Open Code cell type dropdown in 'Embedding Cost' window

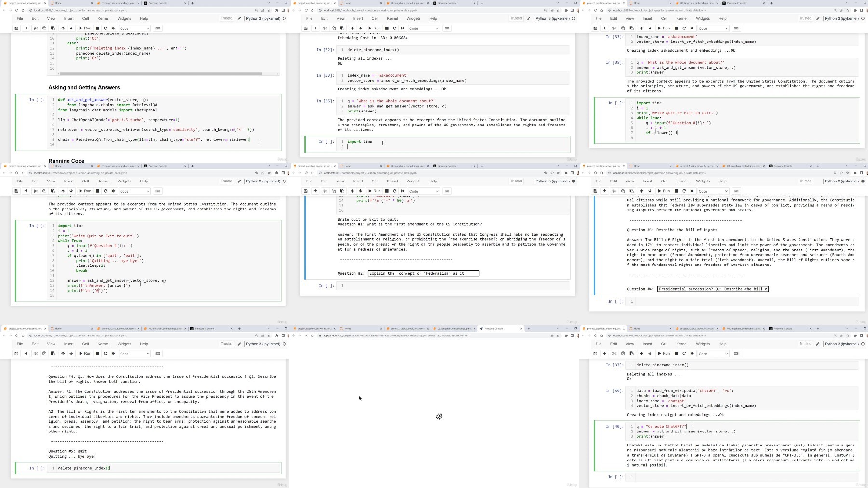pyautogui.click(x=424, y=28)
